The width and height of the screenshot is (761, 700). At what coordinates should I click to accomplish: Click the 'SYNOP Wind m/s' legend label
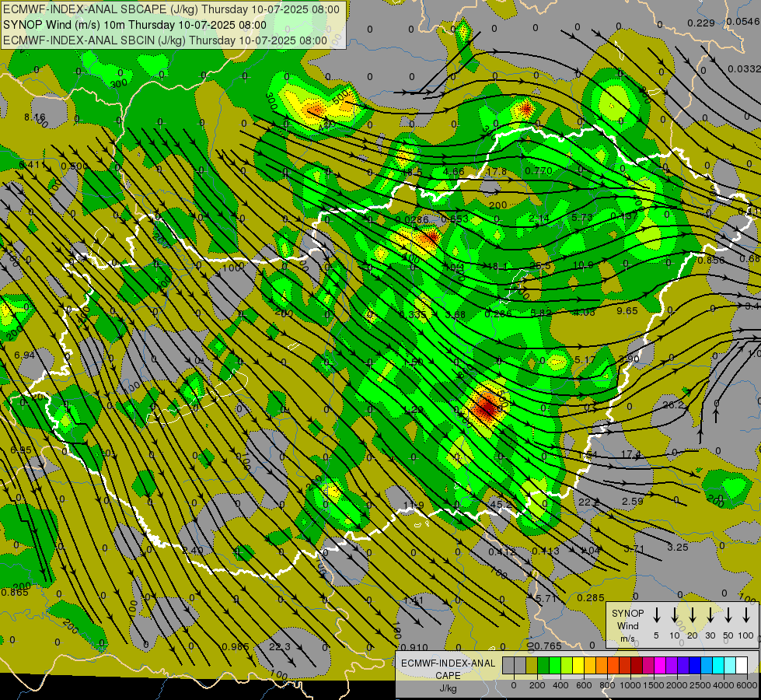(x=627, y=625)
